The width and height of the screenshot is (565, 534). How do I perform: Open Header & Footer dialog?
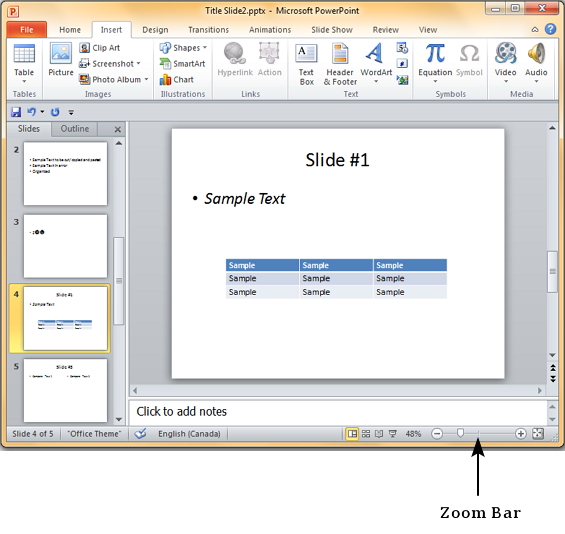340,64
